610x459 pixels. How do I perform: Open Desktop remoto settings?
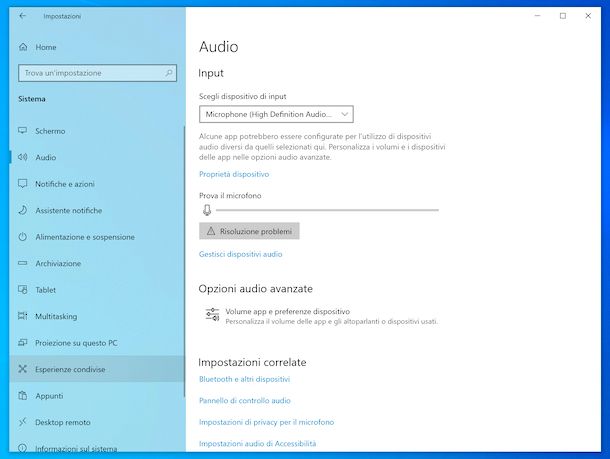[x=96, y=422]
